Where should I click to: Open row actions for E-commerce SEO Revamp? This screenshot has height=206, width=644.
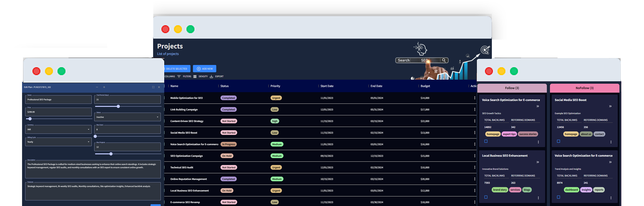click(474, 202)
